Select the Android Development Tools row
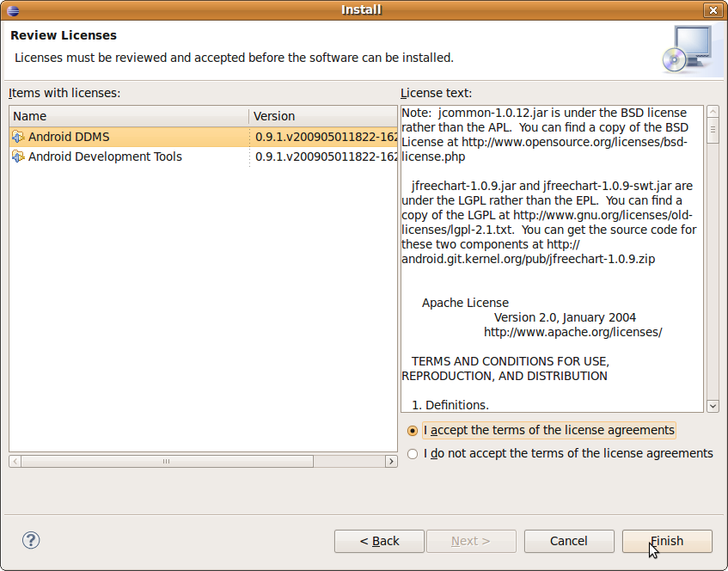The width and height of the screenshot is (728, 571). [204, 157]
